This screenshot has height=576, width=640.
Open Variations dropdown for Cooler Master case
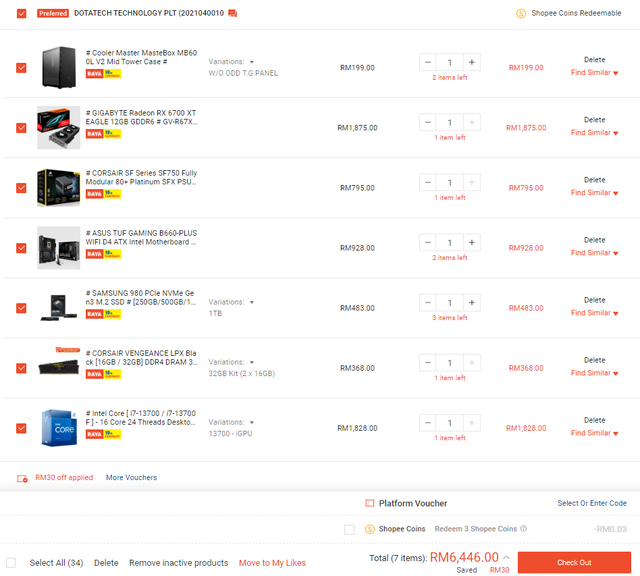[x=231, y=62]
